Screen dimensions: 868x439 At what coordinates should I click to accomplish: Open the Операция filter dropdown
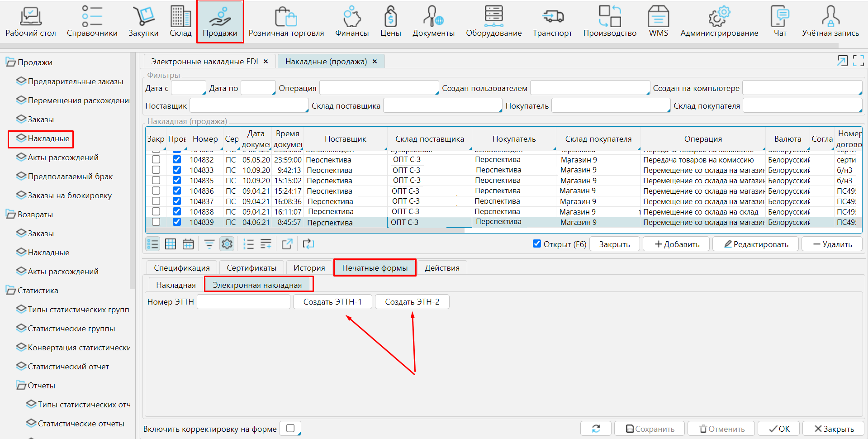(x=379, y=88)
